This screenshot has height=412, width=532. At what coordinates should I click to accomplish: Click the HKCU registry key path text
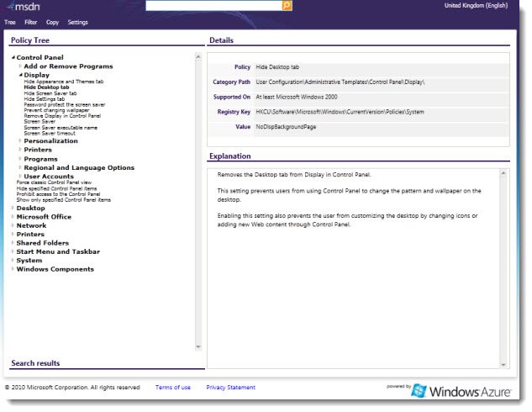pyautogui.click(x=340, y=112)
